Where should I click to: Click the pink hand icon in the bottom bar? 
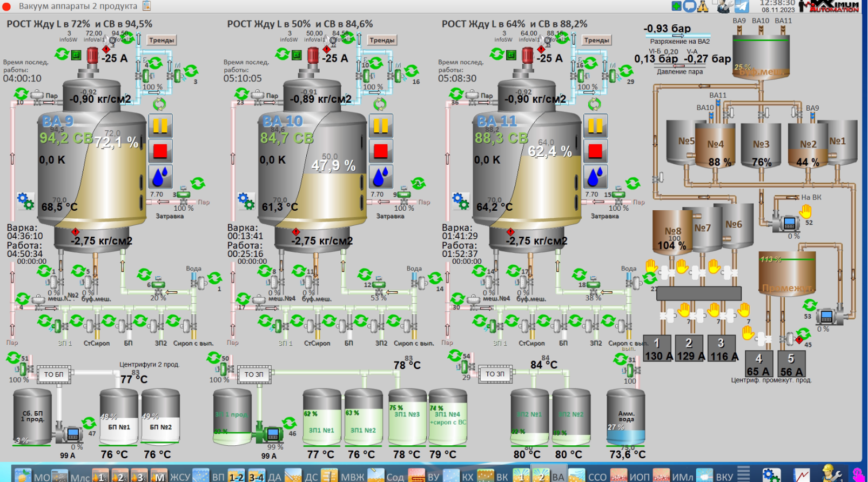tap(859, 474)
